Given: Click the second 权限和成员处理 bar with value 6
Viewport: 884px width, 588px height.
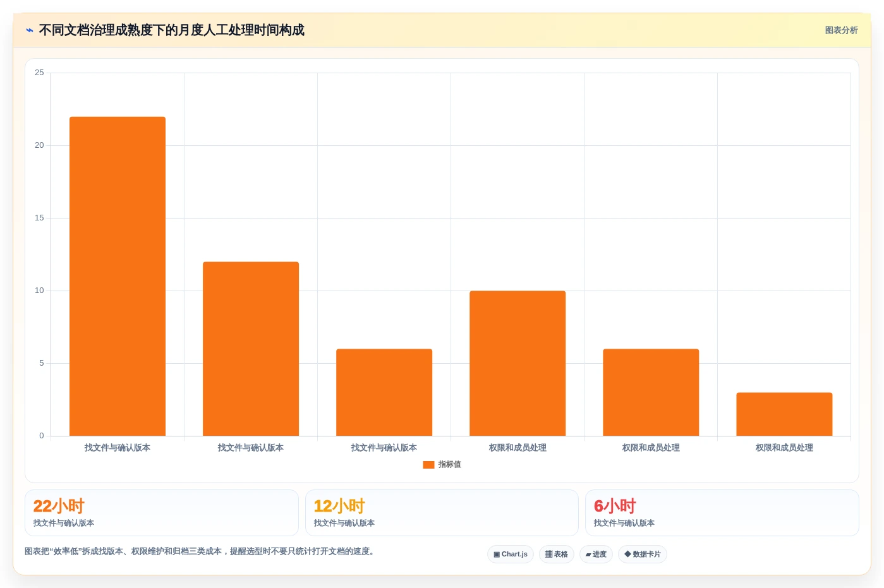Looking at the screenshot, I should point(651,392).
